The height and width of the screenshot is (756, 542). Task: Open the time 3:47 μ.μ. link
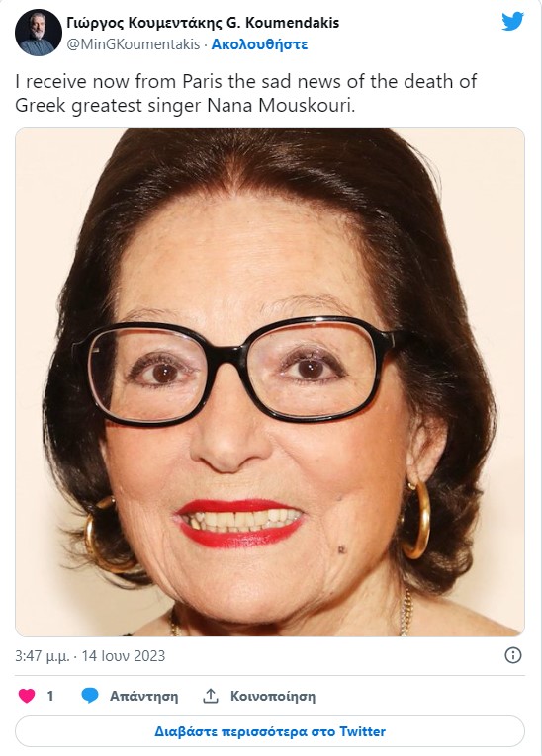(x=43, y=656)
